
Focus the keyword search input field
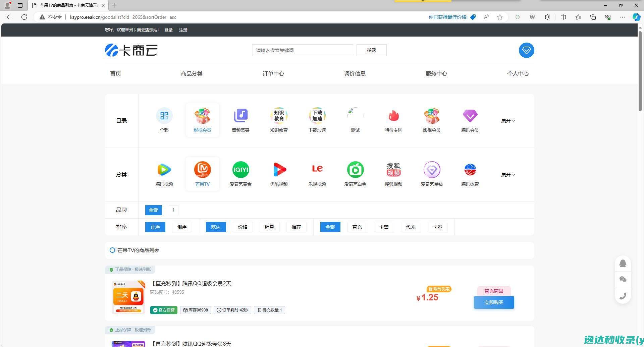point(303,50)
